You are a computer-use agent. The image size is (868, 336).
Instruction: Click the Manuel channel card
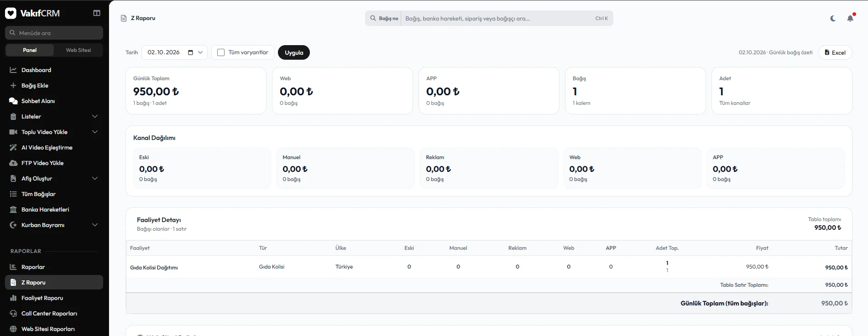click(345, 168)
